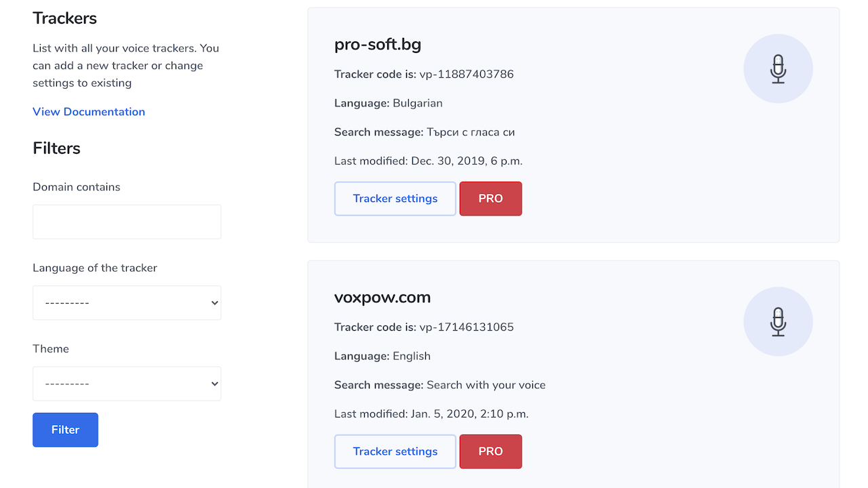Click the Bulgarian search message text
868x488 pixels.
click(471, 132)
